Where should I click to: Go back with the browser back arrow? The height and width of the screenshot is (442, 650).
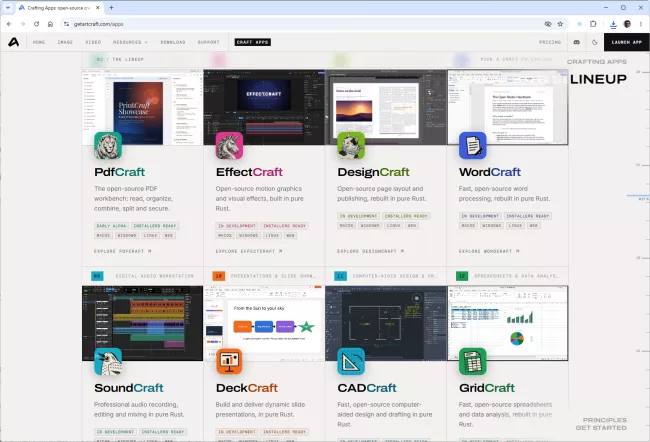(9, 24)
